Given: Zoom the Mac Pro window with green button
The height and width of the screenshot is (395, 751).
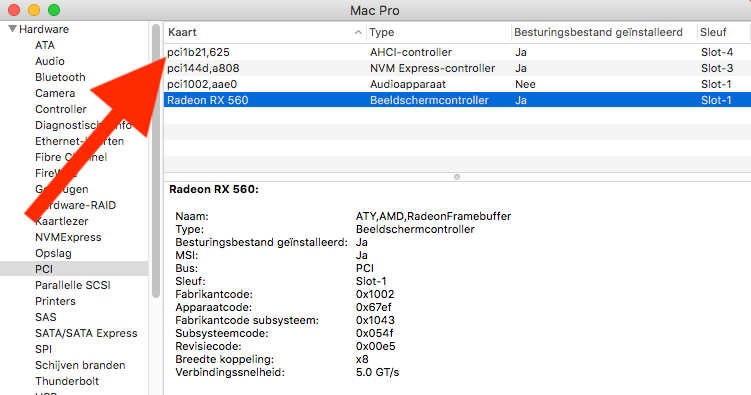Looking at the screenshot, I should coord(54,10).
